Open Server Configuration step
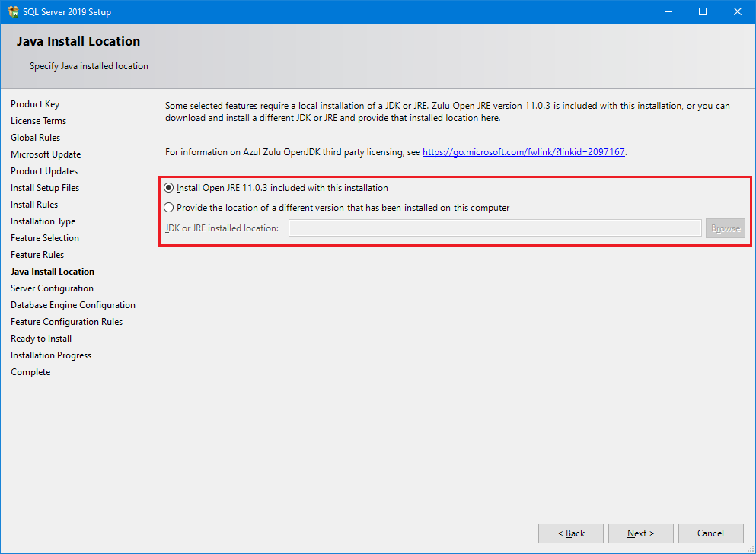This screenshot has height=554, width=756. [52, 288]
